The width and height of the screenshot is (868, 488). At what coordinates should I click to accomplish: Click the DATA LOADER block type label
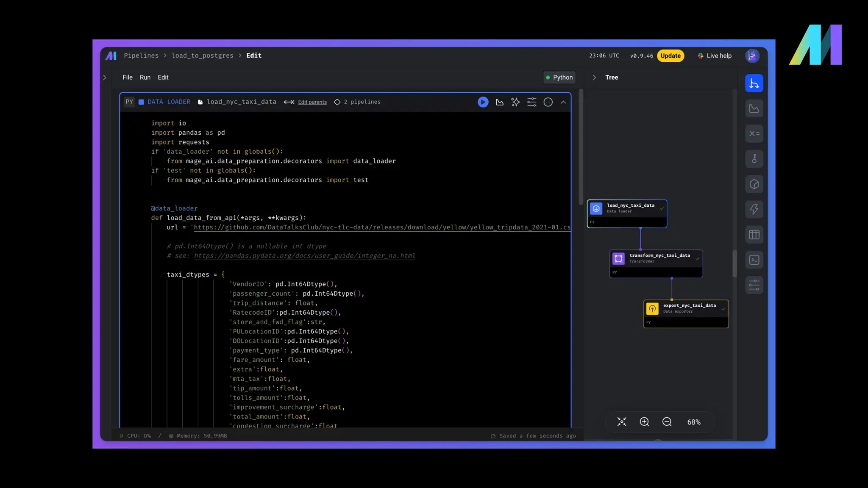[169, 102]
